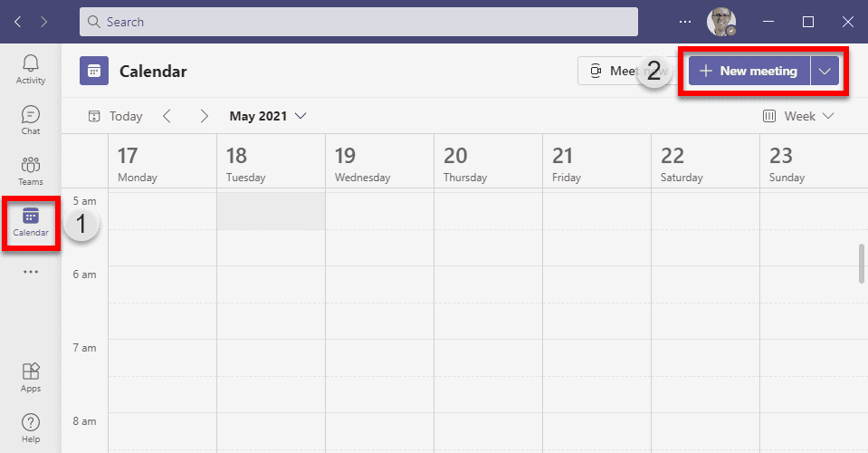Image resolution: width=868 pixels, height=453 pixels.
Task: Click the Search input field
Action: click(358, 21)
